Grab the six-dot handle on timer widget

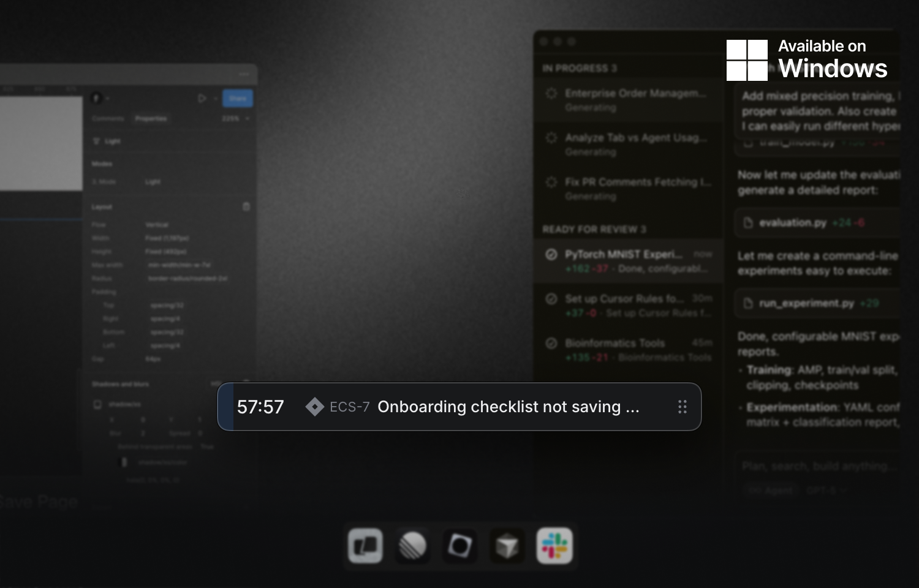click(x=682, y=407)
